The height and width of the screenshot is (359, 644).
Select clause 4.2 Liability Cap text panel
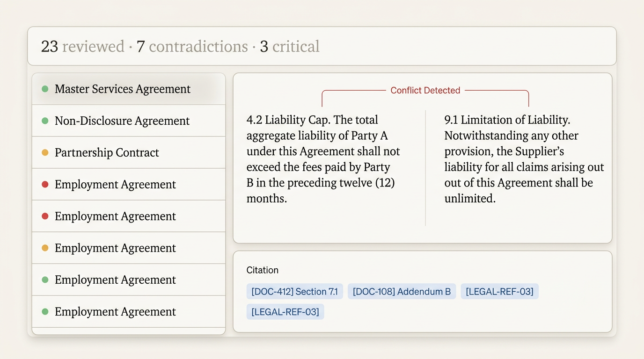[323, 159]
